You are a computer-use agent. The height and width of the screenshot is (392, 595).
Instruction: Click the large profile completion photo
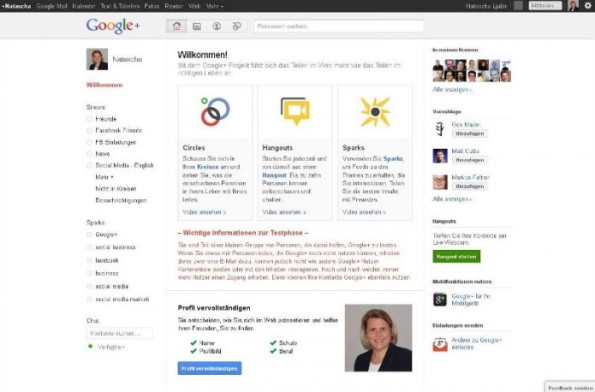coord(378,338)
